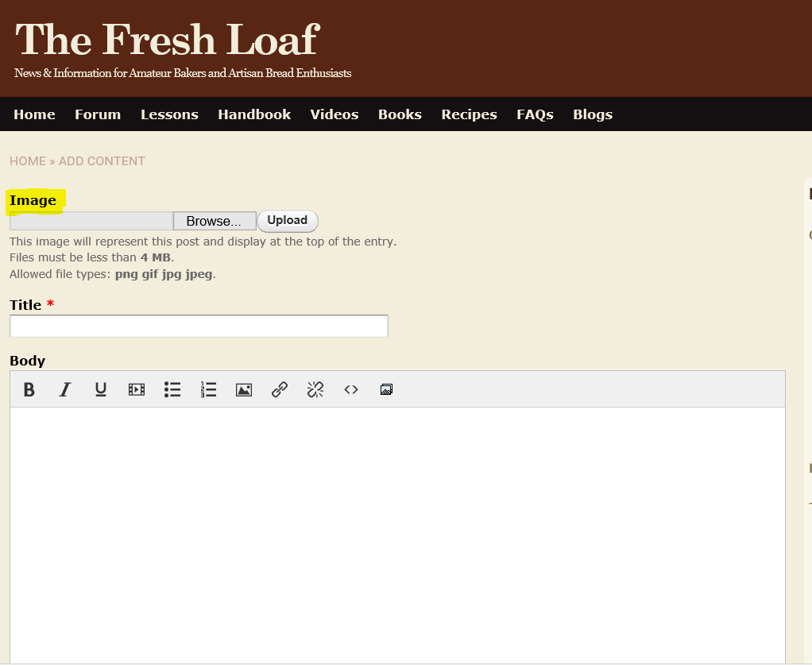Apply underline formatting in editor toolbar
The width and height of the screenshot is (812, 665).
point(101,389)
